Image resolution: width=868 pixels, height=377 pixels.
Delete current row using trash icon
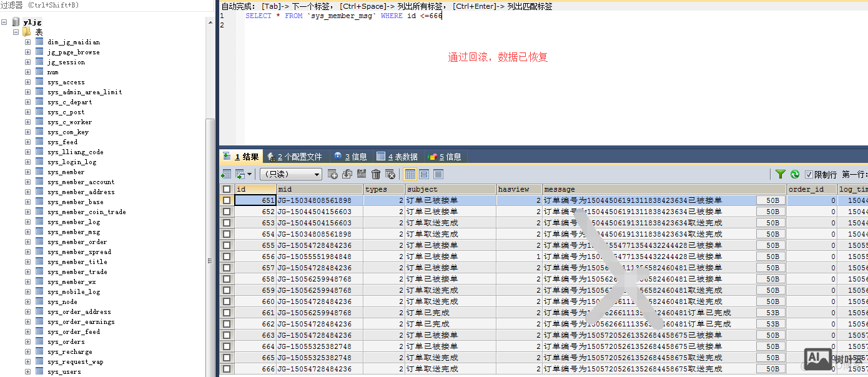click(376, 174)
